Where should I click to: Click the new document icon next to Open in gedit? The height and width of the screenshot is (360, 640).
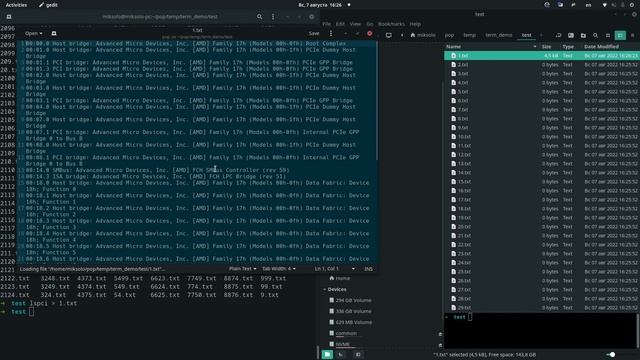click(x=54, y=33)
